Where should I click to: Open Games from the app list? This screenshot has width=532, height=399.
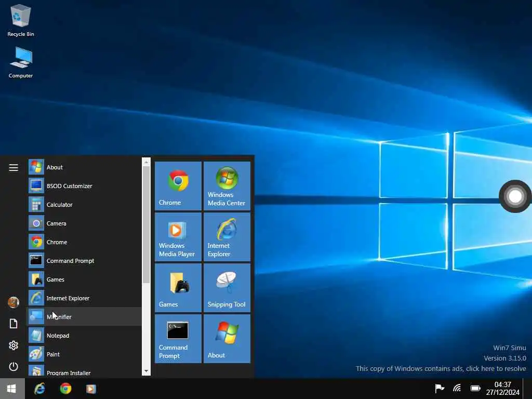click(84, 279)
